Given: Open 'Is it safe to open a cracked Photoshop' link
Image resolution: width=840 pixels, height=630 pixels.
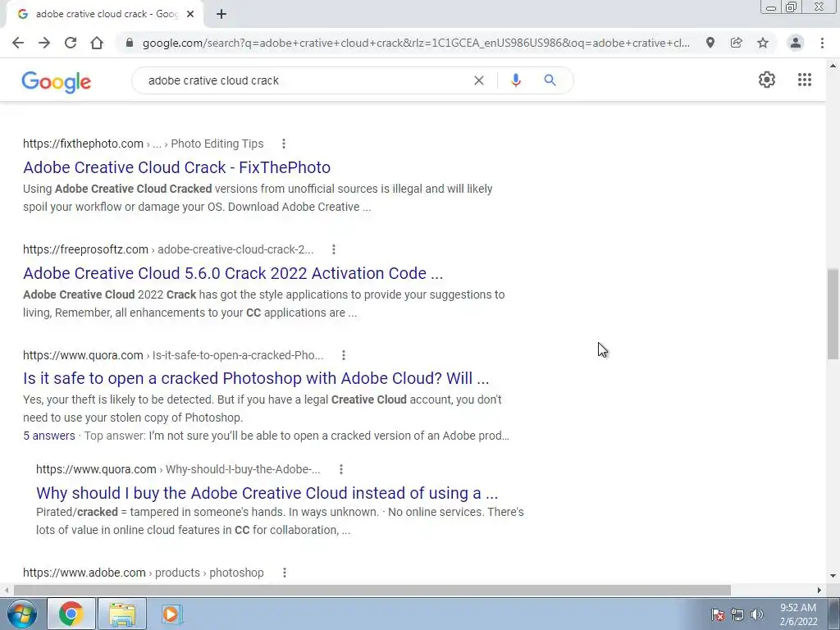Looking at the screenshot, I should tap(256, 378).
